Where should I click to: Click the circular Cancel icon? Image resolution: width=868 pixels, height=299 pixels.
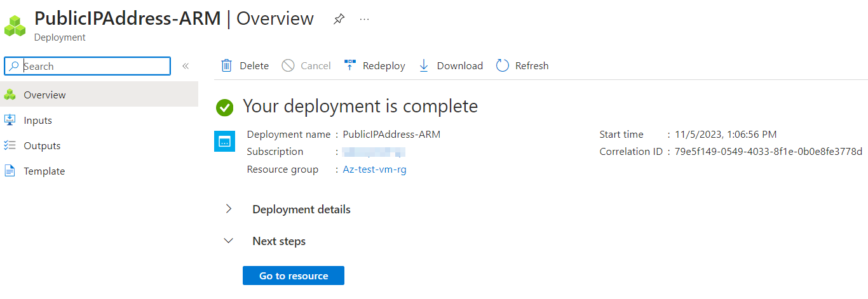288,65
